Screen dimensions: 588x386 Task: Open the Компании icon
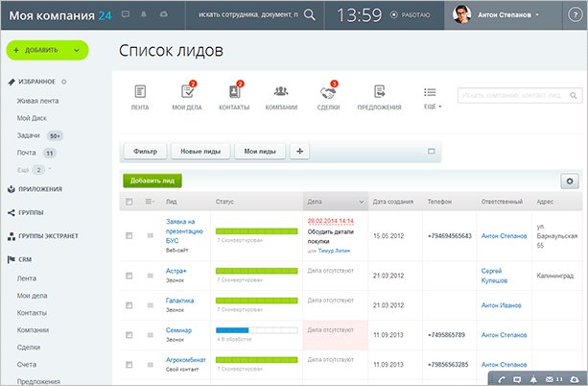(x=281, y=92)
